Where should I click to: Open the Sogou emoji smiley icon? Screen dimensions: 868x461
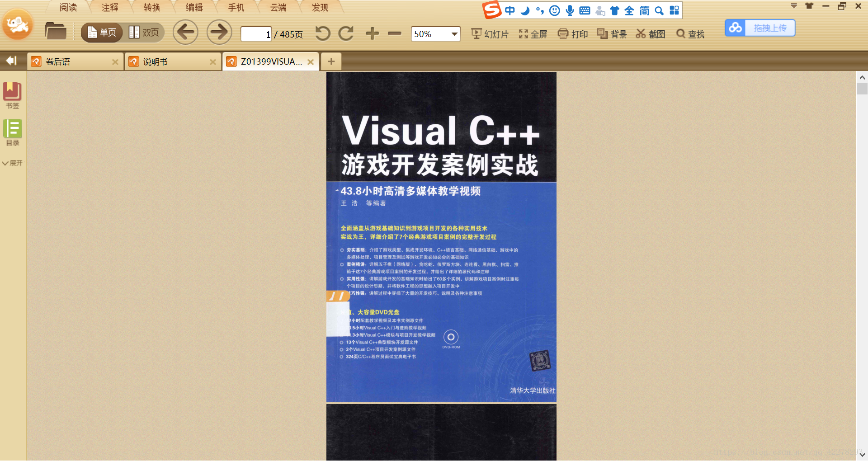click(x=555, y=10)
